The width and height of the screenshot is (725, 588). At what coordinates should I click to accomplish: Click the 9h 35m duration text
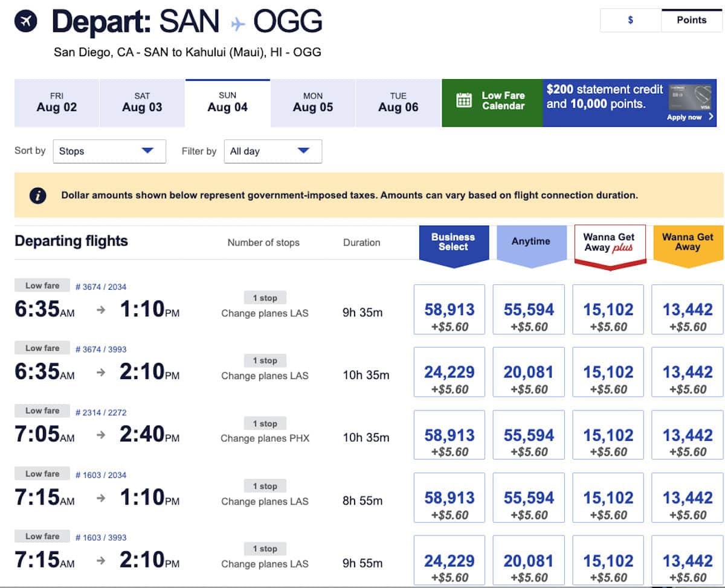tap(362, 313)
